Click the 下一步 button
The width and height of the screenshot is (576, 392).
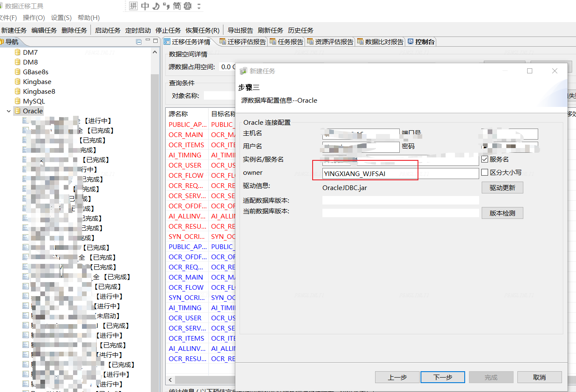click(x=443, y=377)
